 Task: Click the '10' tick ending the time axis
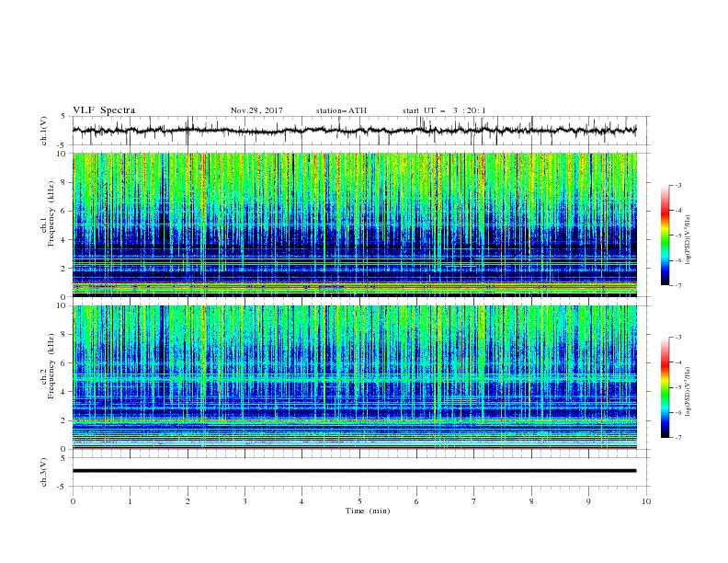(x=646, y=501)
